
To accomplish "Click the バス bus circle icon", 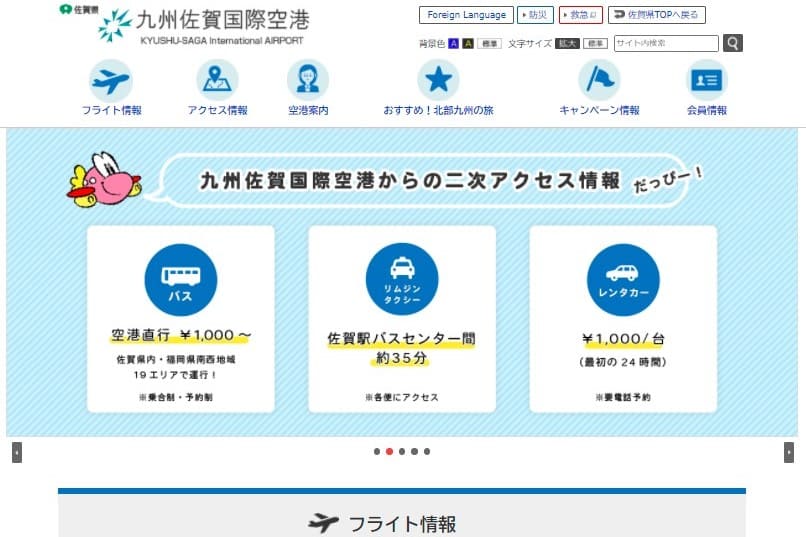I will pos(181,280).
